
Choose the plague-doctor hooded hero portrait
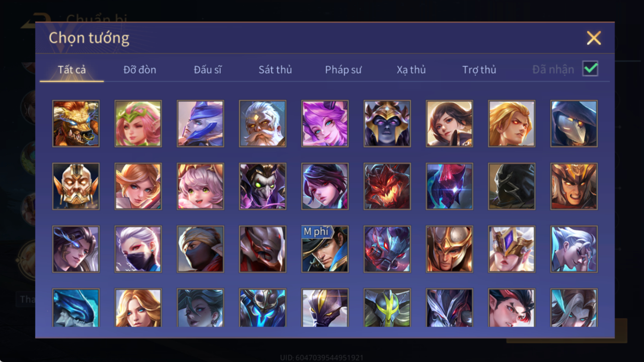pos(574,124)
